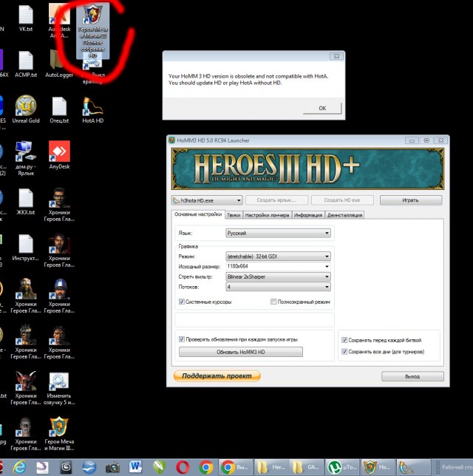Click the Рабочий стол taskbar toolbar
This screenshot has height=476, width=473.
pyautogui.click(x=455, y=467)
